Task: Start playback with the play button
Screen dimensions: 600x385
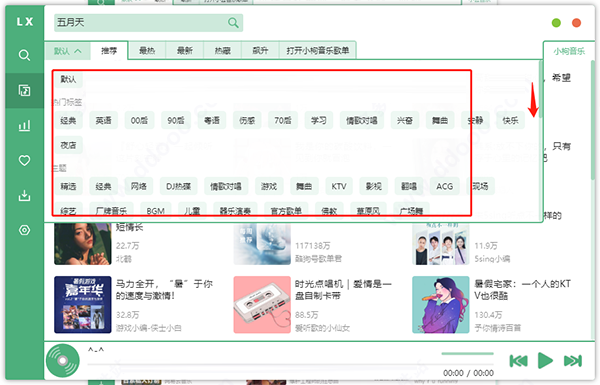Action: [x=545, y=361]
